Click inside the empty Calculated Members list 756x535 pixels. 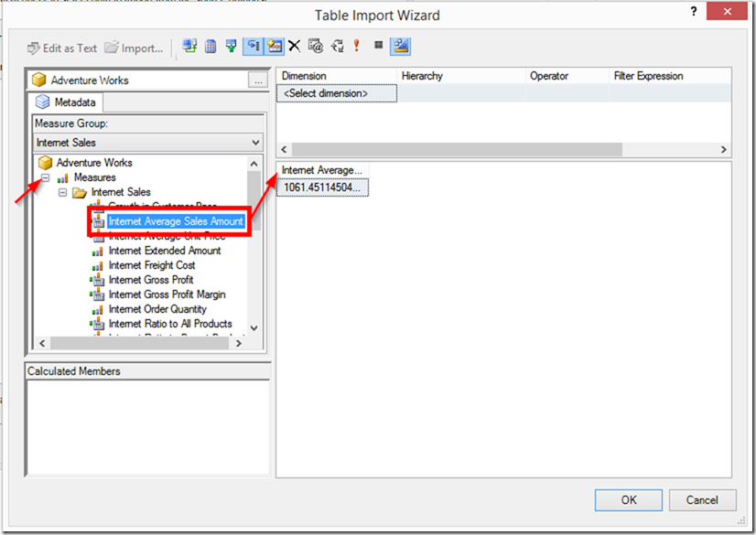(x=147, y=428)
